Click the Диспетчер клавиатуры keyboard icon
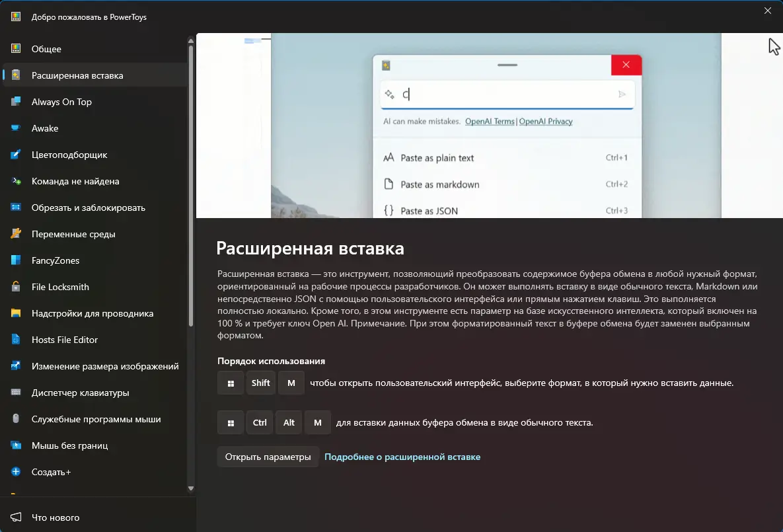The image size is (783, 532). point(16,393)
